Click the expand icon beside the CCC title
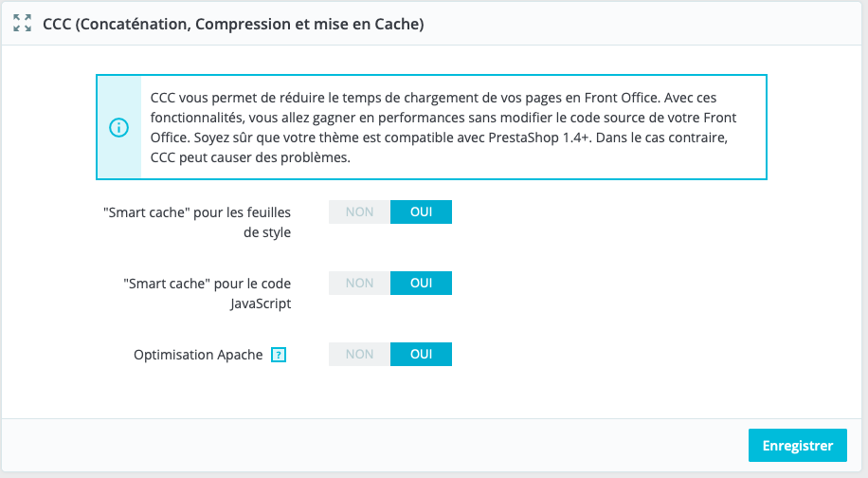Viewport: 868px width, 478px height. tap(23, 24)
